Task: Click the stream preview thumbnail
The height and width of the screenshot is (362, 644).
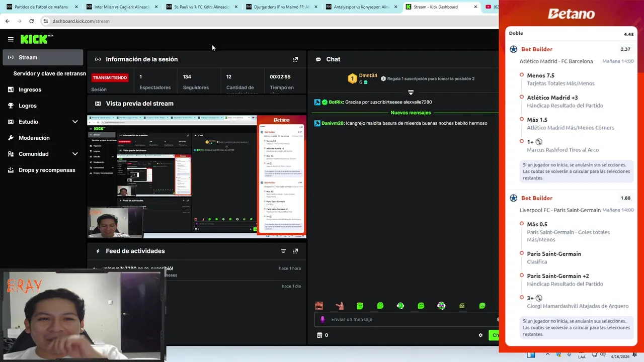Action: click(197, 176)
